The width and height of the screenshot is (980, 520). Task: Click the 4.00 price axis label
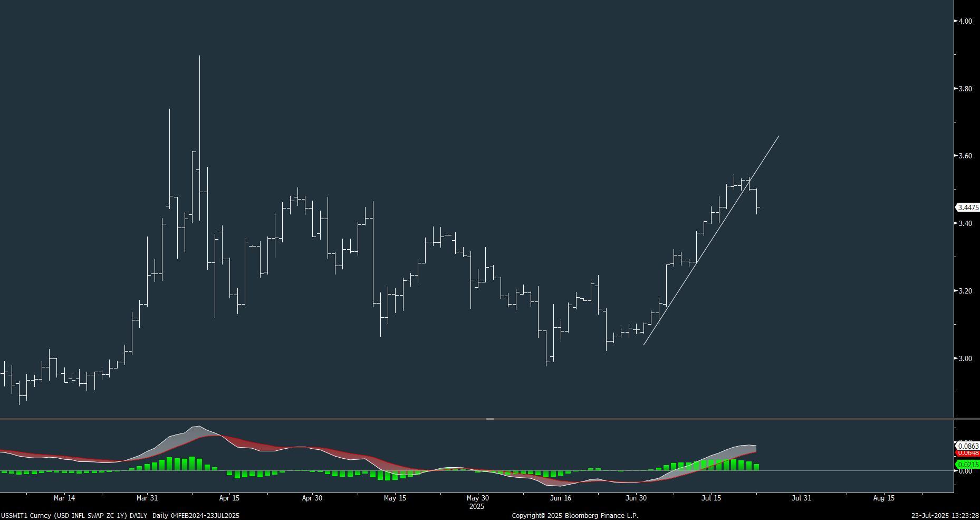pyautogui.click(x=965, y=21)
